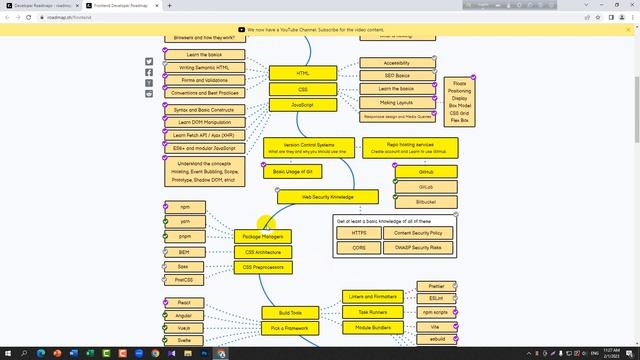The width and height of the screenshot is (640, 360).
Task: Dismiss the yellow YouTube announcement banner
Action: [x=628, y=30]
